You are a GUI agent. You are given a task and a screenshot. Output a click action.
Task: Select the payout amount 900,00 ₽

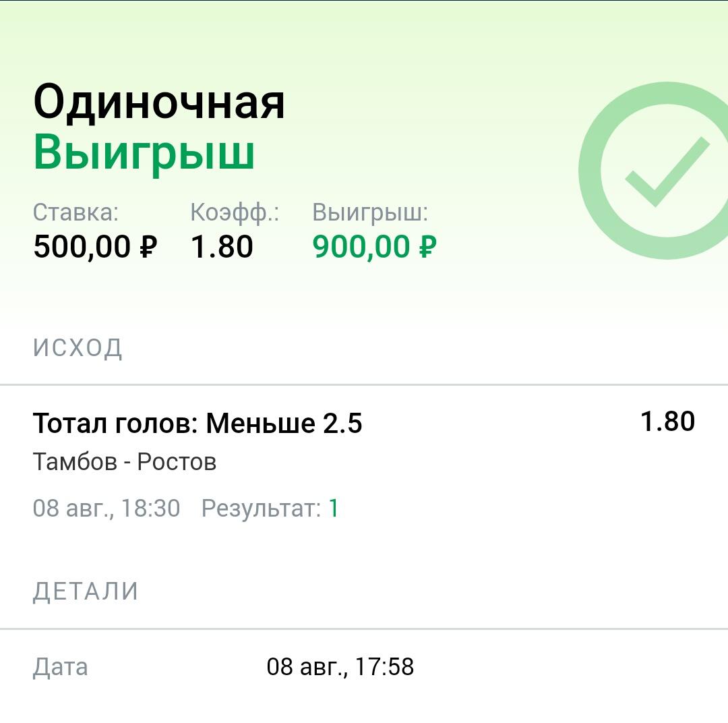tap(374, 246)
